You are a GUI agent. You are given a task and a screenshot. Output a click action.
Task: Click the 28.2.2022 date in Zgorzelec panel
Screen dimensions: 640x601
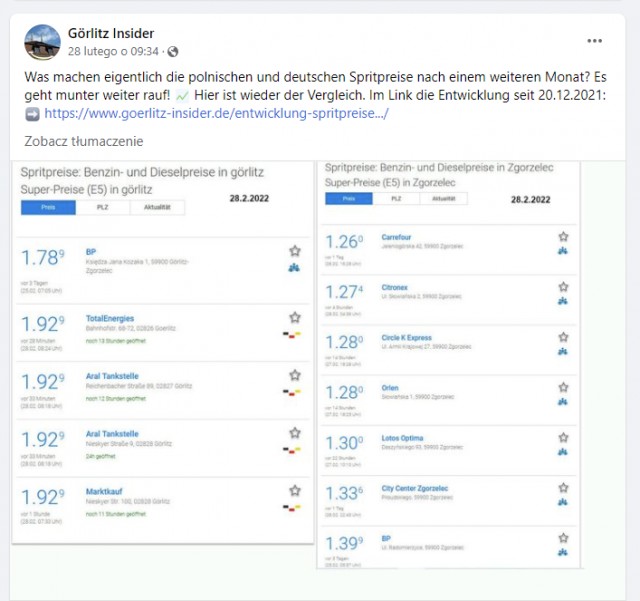point(531,200)
